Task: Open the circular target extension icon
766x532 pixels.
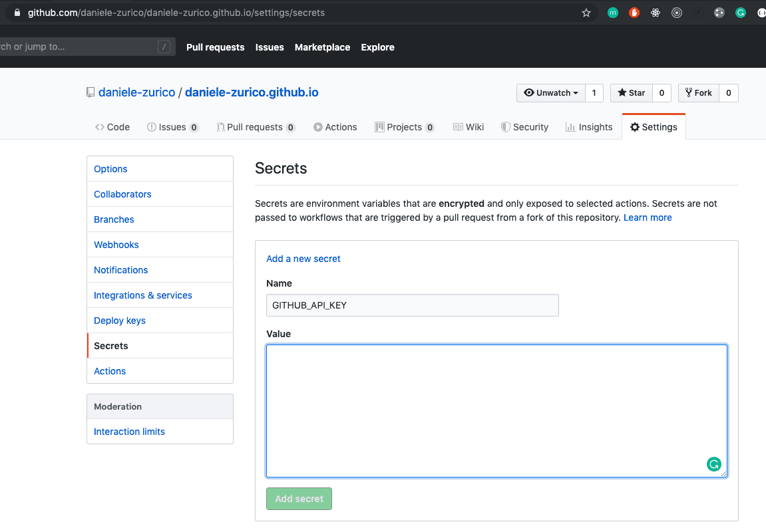Action: pos(677,13)
